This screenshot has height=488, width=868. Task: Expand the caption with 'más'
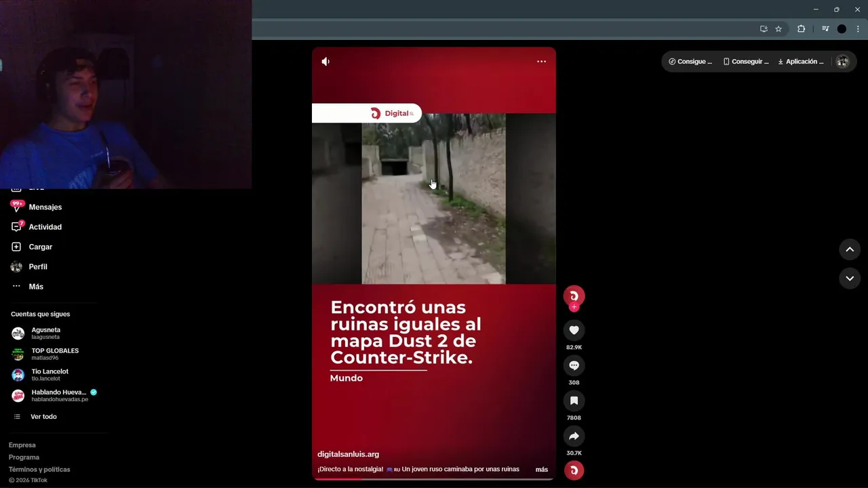tap(541, 470)
